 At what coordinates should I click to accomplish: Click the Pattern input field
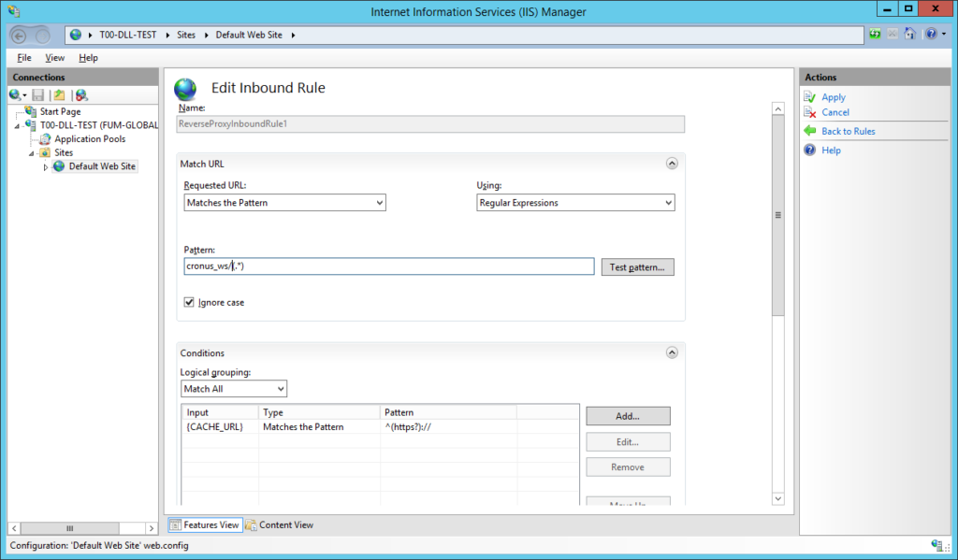tap(388, 266)
